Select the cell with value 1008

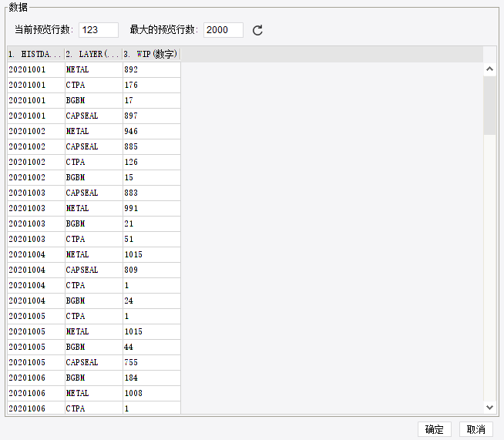[x=152, y=394]
